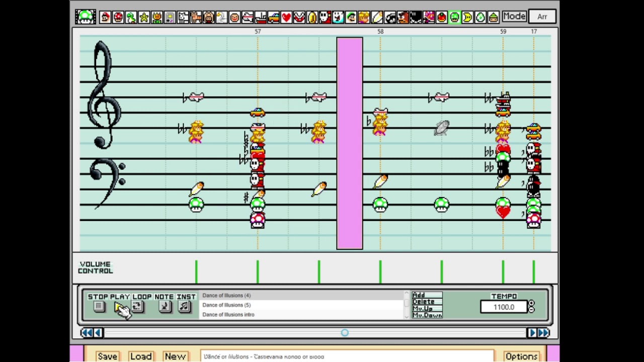Step right with single right arrow
This screenshot has width=644, height=362.
pyautogui.click(x=532, y=333)
